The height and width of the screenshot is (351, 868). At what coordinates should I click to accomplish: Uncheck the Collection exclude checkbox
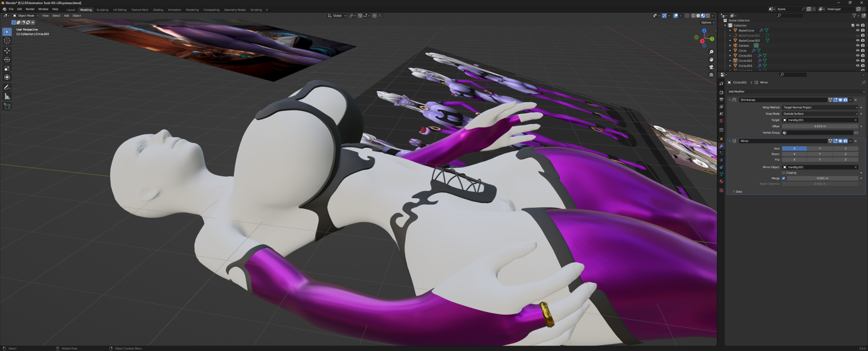tap(853, 25)
